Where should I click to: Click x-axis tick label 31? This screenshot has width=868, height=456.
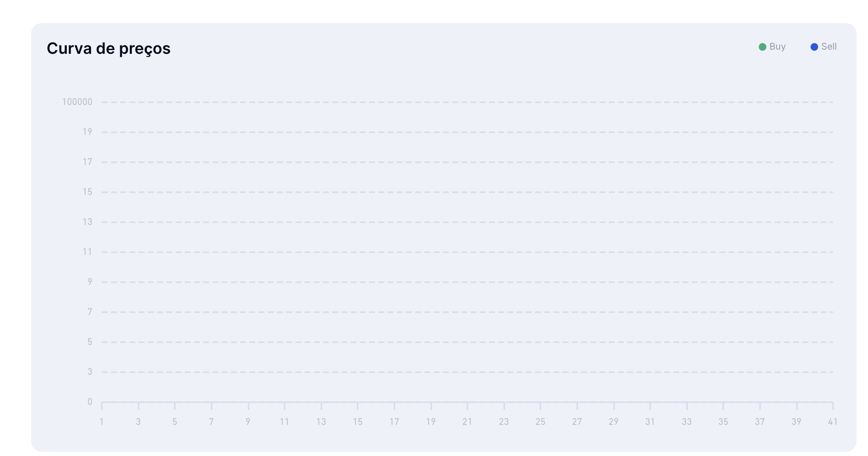pos(650,422)
